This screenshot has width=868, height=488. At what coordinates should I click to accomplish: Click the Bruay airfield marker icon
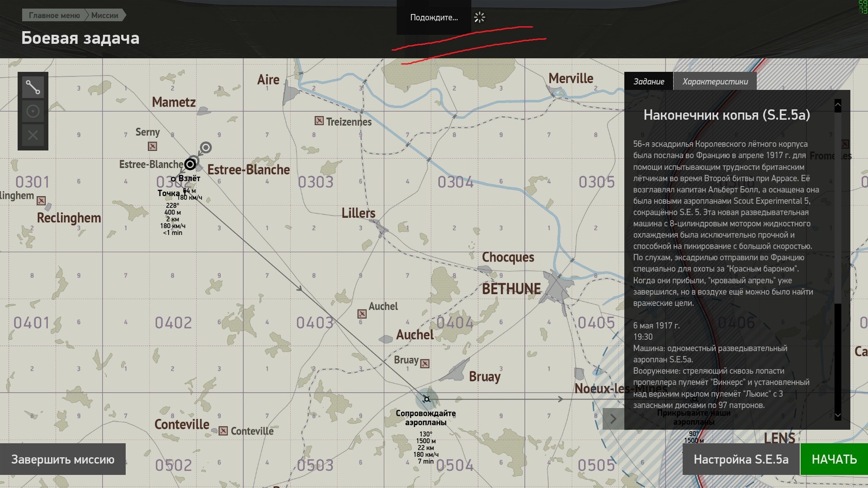425,363
